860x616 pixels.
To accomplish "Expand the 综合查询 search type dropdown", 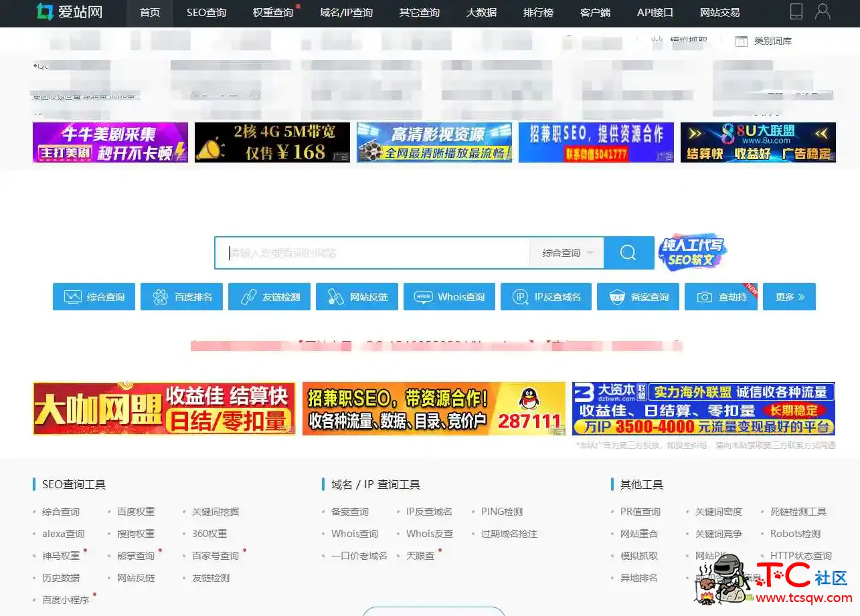I will coord(567,253).
